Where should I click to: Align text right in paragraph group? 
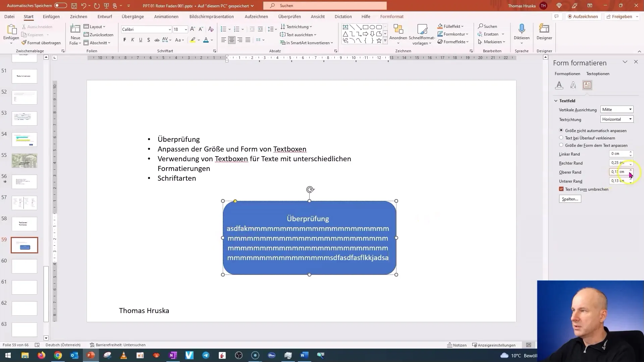240,40
